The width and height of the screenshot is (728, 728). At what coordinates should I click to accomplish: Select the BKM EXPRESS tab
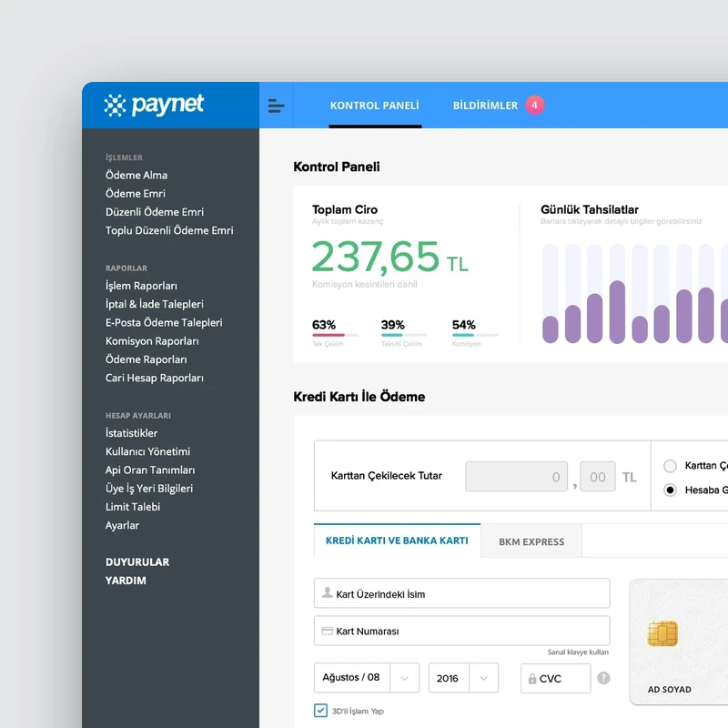click(x=531, y=541)
